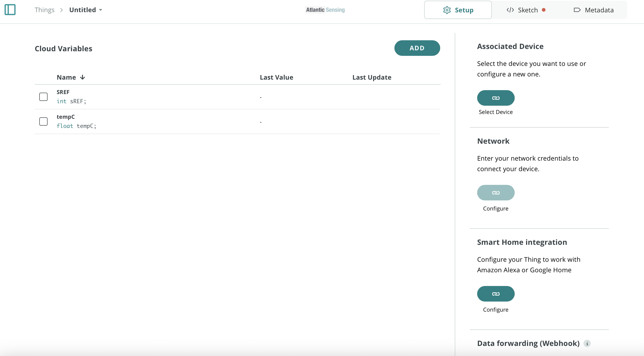Click the Select Device label
This screenshot has width=644, height=356.
(495, 112)
